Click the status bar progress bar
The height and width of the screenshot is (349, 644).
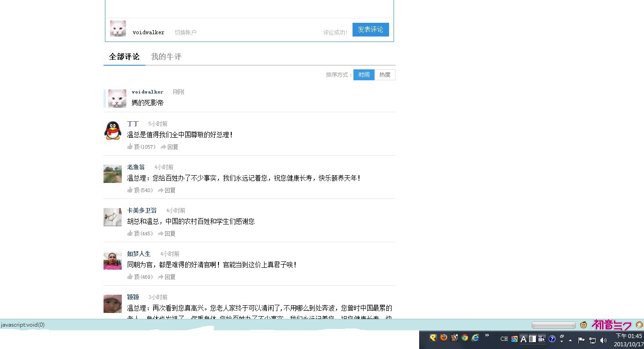coord(553,325)
